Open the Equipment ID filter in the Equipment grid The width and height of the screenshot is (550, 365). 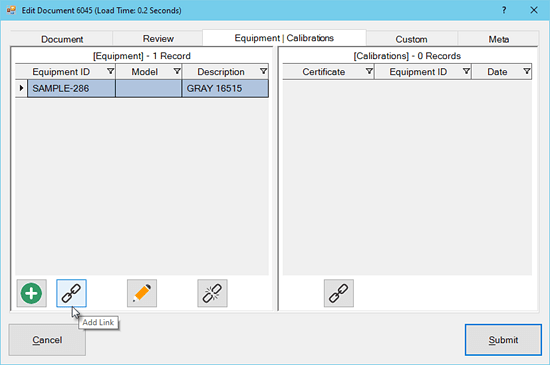pyautogui.click(x=110, y=72)
